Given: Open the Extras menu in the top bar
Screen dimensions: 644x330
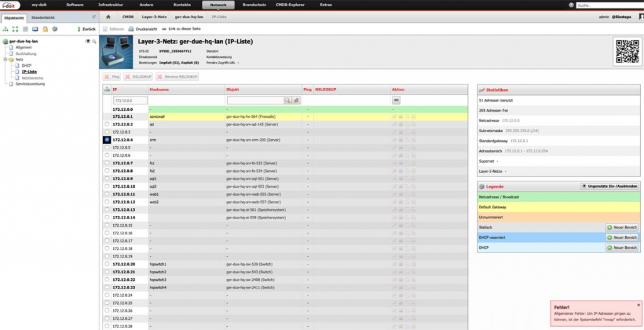Looking at the screenshot, I should (326, 5).
